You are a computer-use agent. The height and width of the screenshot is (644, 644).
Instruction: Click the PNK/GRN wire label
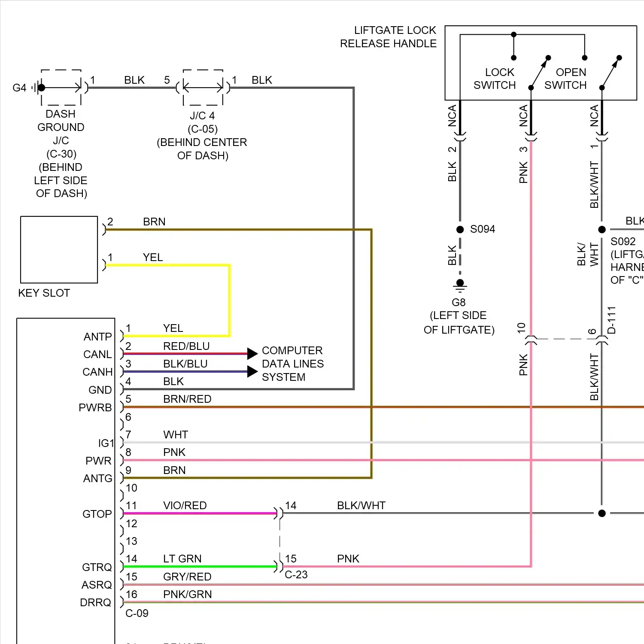188,594
